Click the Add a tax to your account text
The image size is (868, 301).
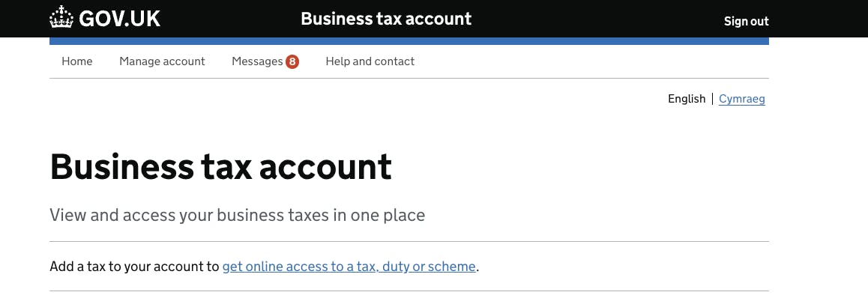pos(134,267)
